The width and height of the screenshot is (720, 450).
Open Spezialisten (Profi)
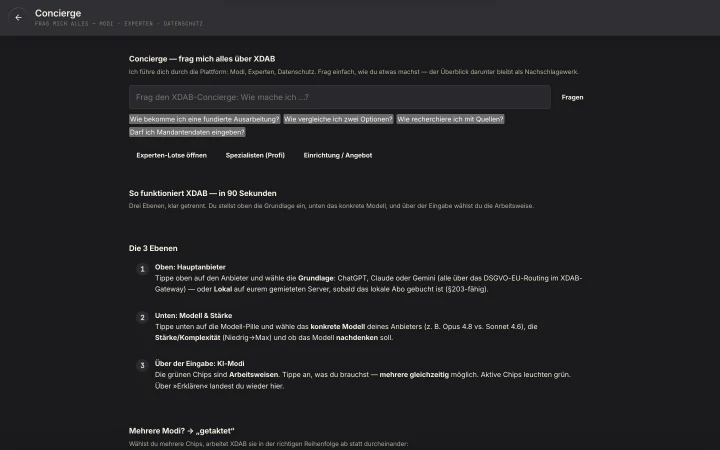coord(255,155)
